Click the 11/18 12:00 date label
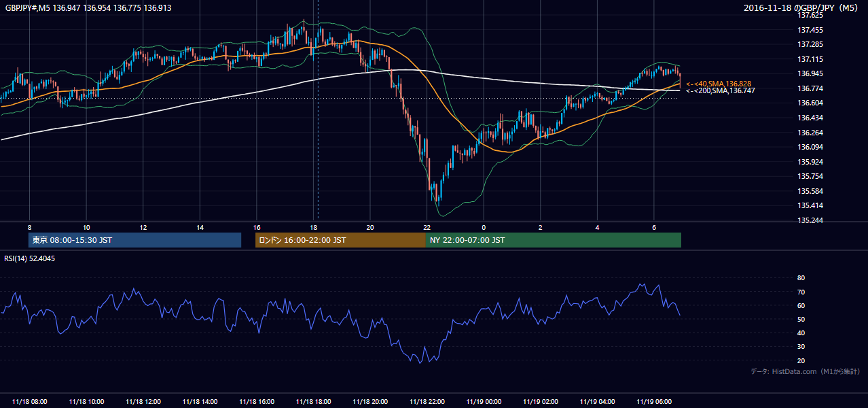Viewport: 868px width, 408px height. pyautogui.click(x=143, y=402)
